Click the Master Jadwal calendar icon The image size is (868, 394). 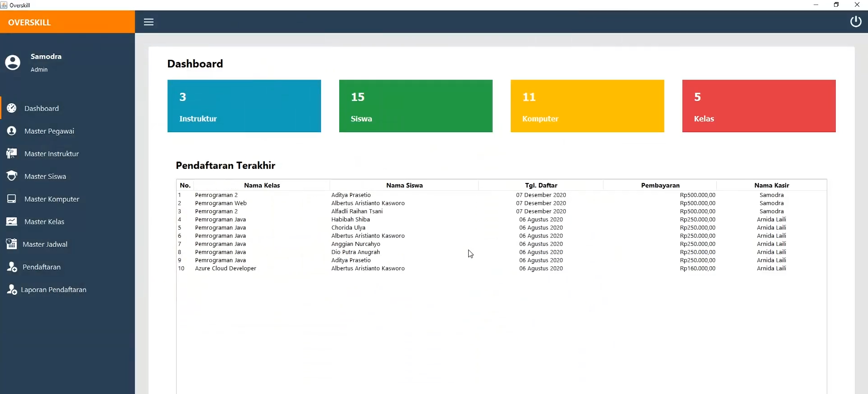point(12,244)
